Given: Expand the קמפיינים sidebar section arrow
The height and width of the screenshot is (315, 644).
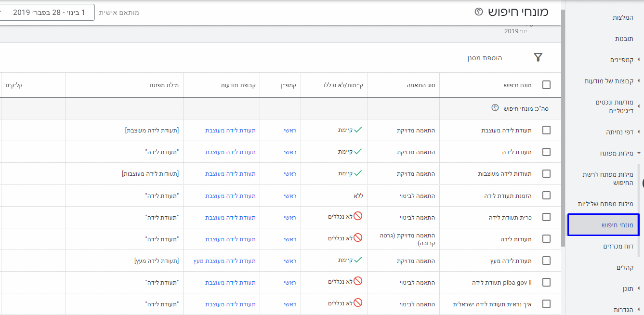Looking at the screenshot, I should click(x=639, y=60).
